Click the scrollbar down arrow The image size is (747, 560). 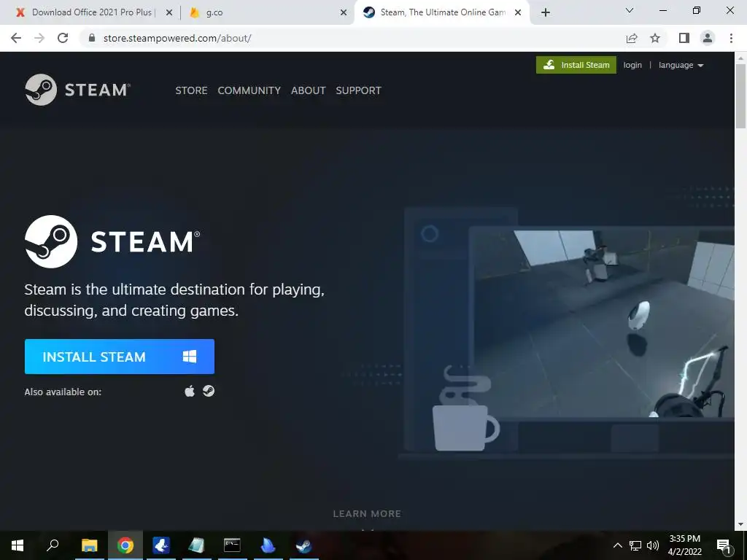coord(740,524)
